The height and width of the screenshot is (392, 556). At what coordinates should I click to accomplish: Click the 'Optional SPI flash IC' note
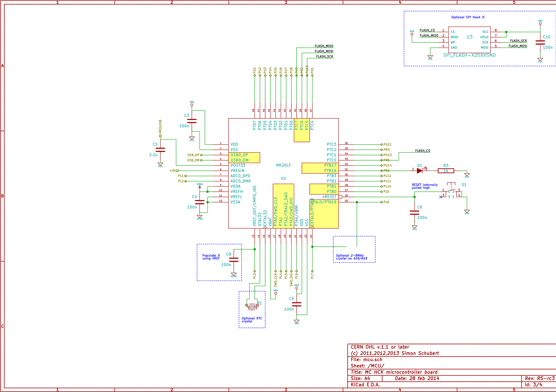[468, 17]
